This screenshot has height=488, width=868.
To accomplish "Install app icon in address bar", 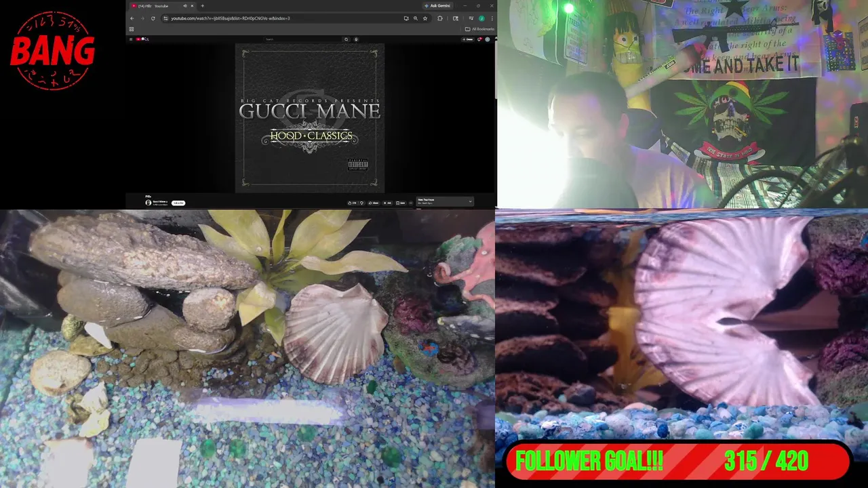I will pos(406,18).
